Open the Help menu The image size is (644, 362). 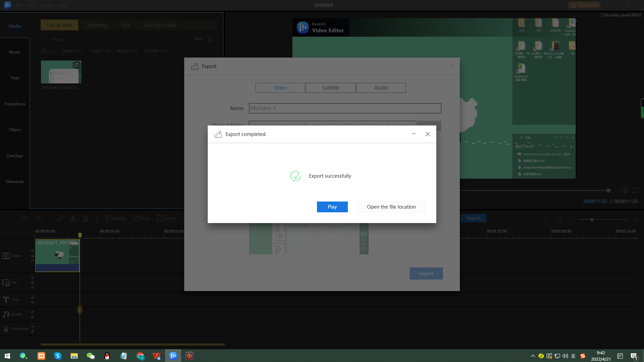pos(63,5)
